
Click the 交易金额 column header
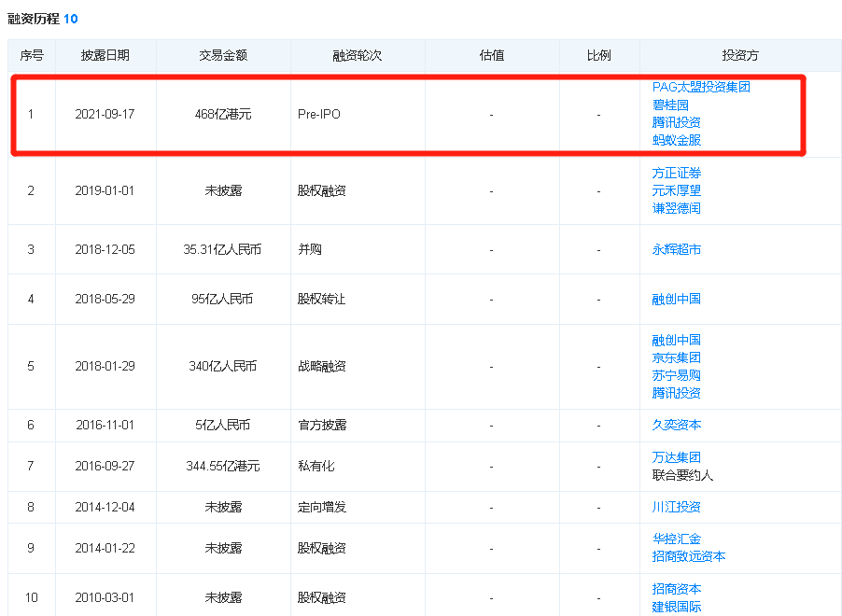coord(223,56)
